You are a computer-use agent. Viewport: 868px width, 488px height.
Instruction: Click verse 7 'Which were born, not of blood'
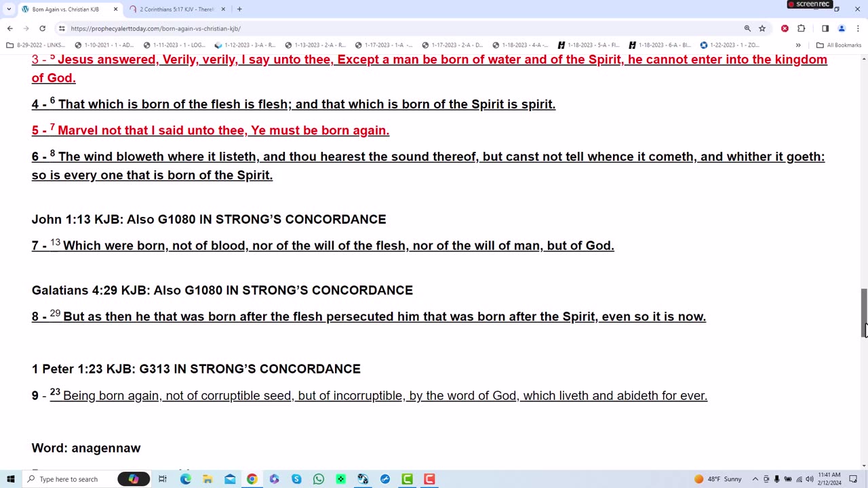(323, 245)
